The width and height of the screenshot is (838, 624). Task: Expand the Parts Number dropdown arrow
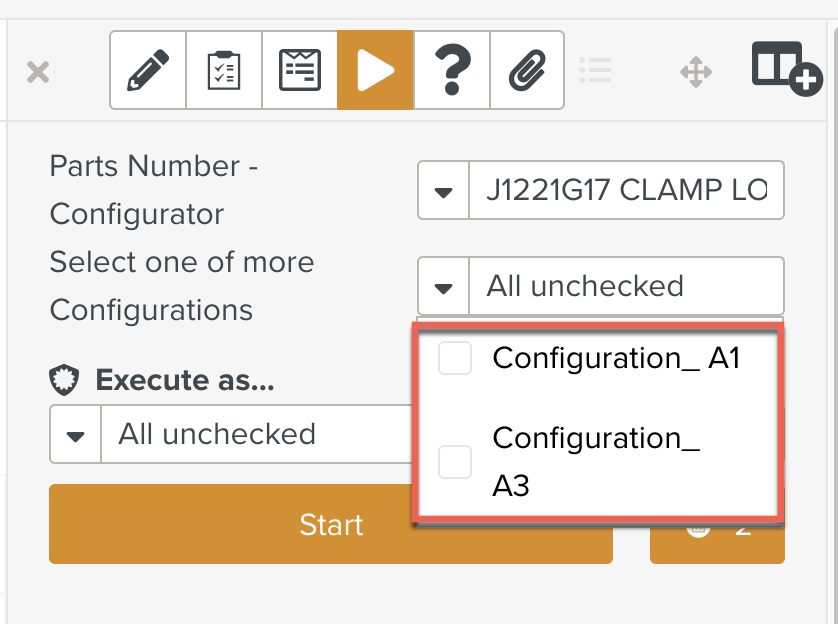tap(444, 190)
